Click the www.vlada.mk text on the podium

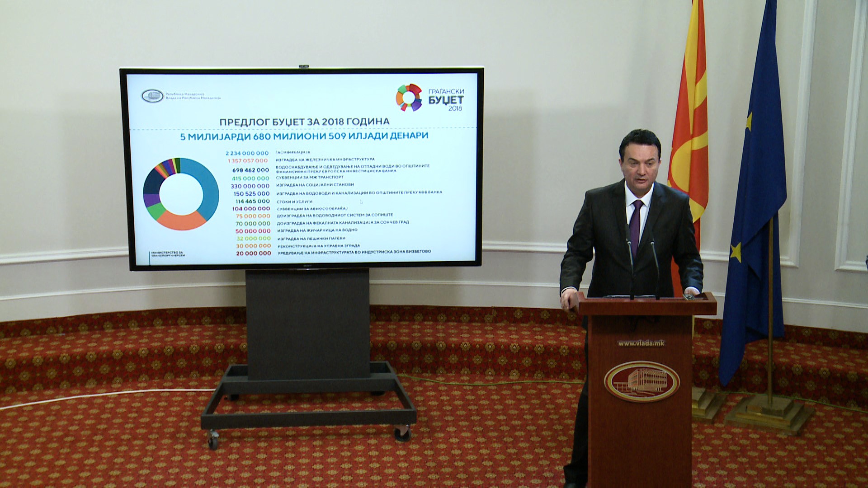pyautogui.click(x=642, y=343)
